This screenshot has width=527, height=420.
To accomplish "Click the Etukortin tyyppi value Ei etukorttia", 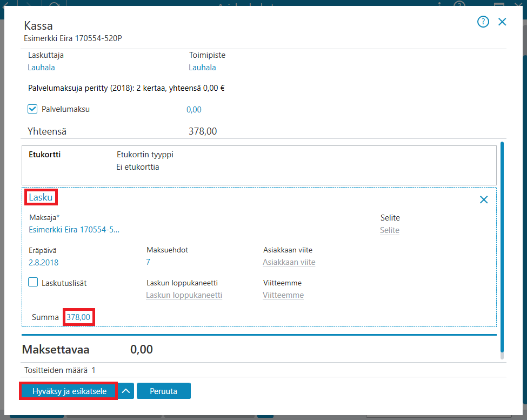I will [138, 167].
